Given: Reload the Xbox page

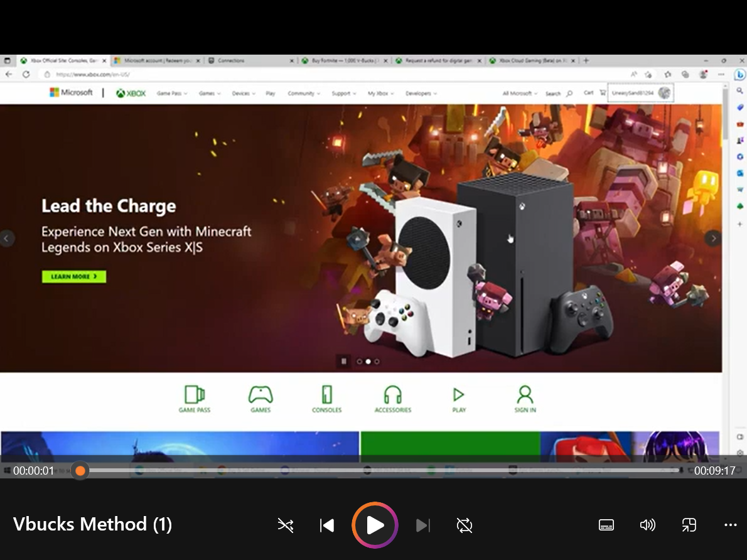Looking at the screenshot, I should 26,74.
